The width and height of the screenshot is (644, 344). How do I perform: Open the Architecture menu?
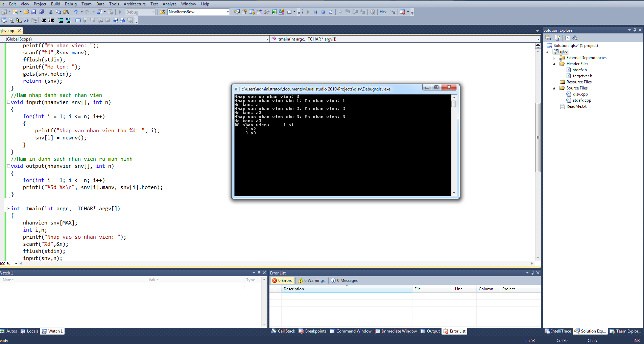[x=135, y=4]
